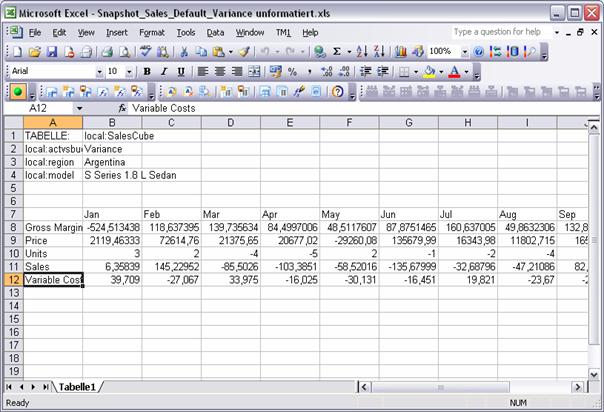This screenshot has height=412, width=604.
Task: Click the AutoSum sigma icon
Action: [x=335, y=51]
